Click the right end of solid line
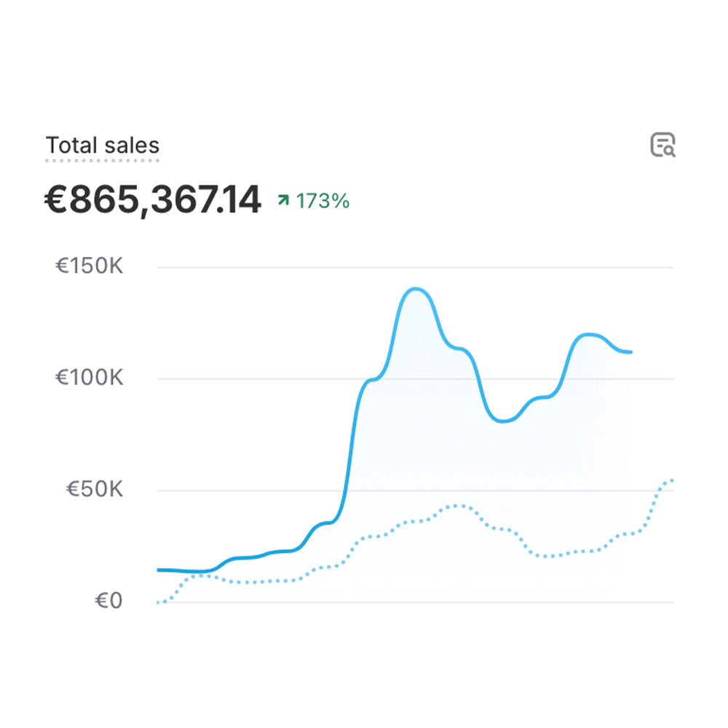This screenshot has height=728, width=728. 630,352
